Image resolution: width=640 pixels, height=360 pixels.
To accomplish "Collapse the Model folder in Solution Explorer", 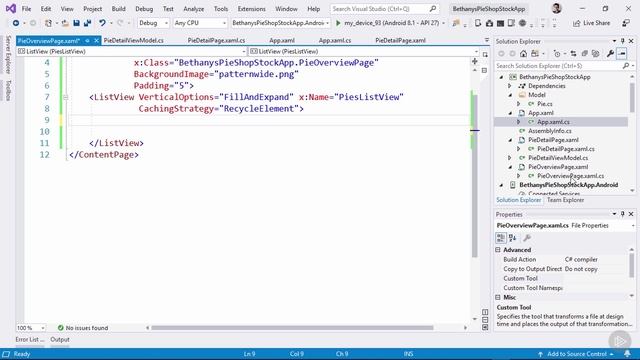I will click(510, 95).
